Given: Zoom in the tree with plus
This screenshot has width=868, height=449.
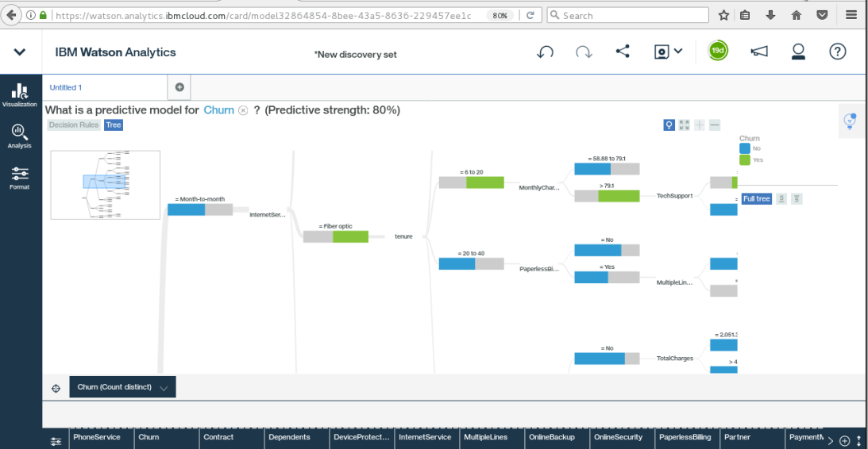Looking at the screenshot, I should (700, 125).
